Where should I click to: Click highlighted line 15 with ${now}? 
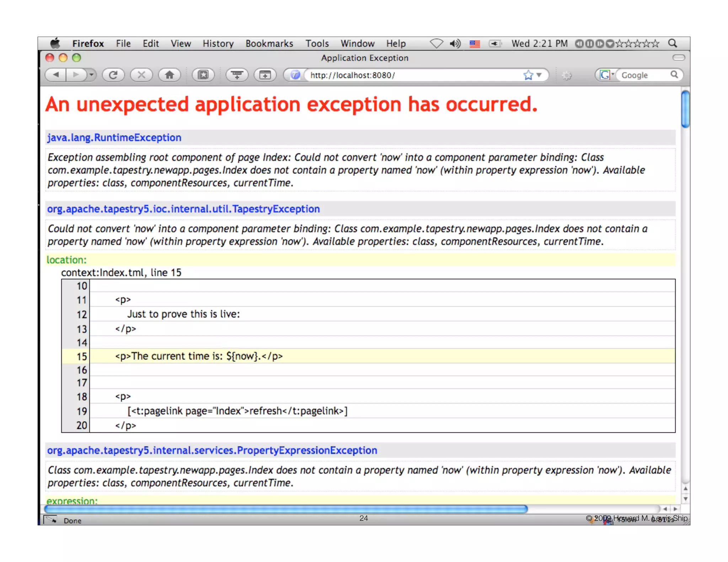pos(369,356)
